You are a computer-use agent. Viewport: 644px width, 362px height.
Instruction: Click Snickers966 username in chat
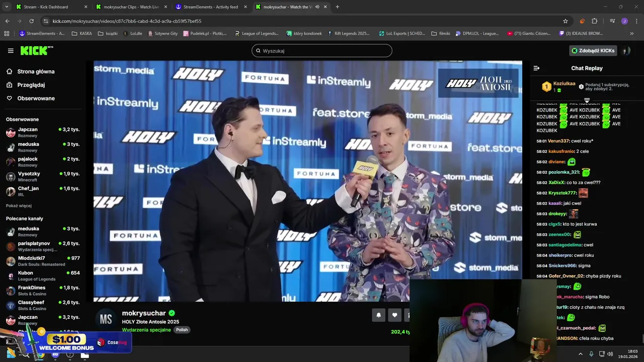[562, 265]
